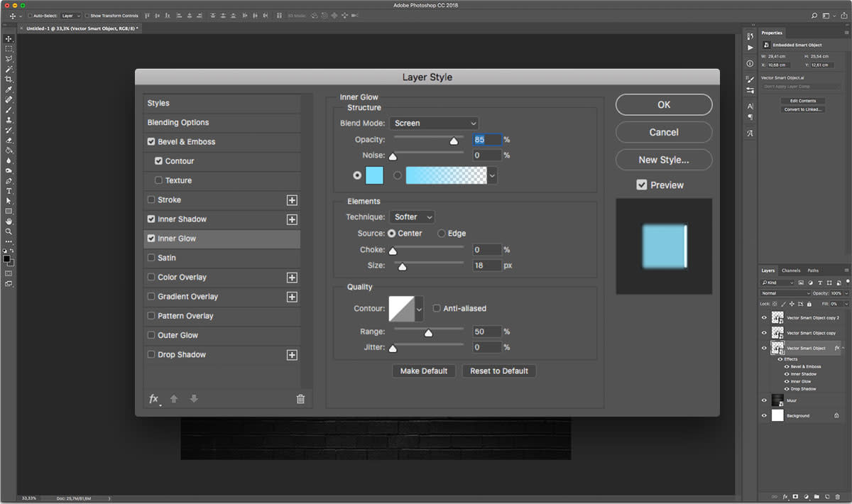Open the Blend Mode Screen dropdown
Screen dimensions: 852x504
point(434,124)
